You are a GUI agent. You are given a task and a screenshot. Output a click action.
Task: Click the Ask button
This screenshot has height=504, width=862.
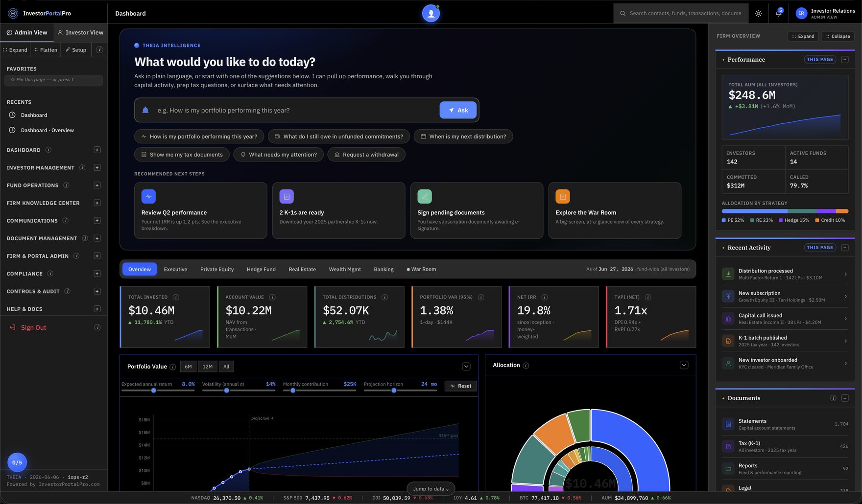pos(458,110)
